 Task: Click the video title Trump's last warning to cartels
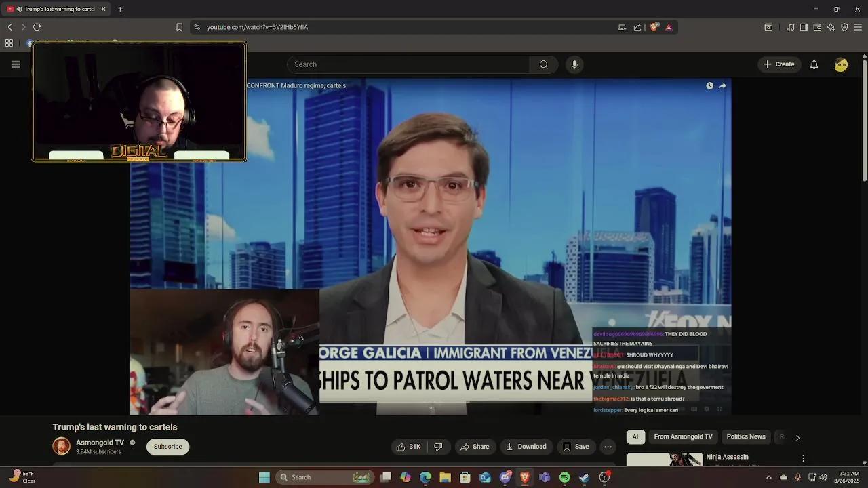pyautogui.click(x=115, y=427)
